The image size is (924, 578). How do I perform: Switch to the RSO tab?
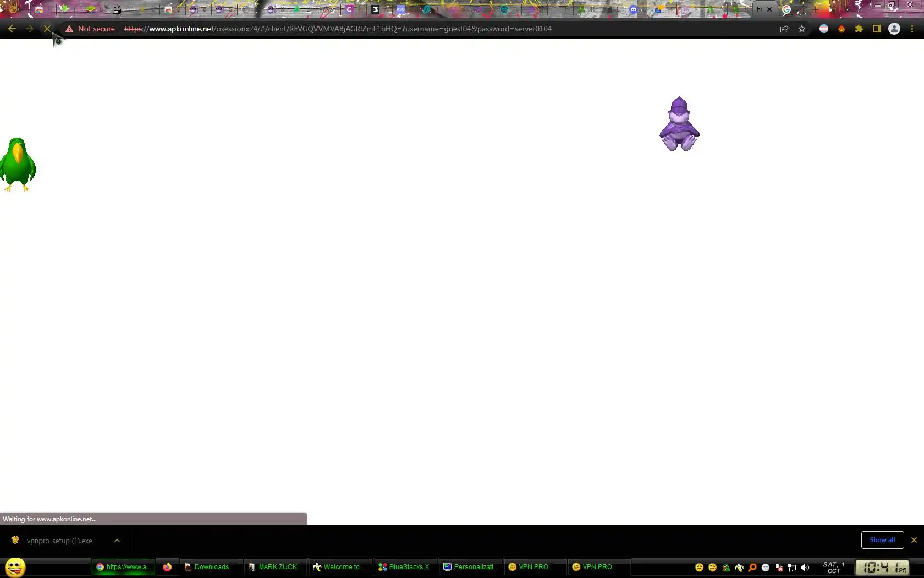click(x=401, y=9)
